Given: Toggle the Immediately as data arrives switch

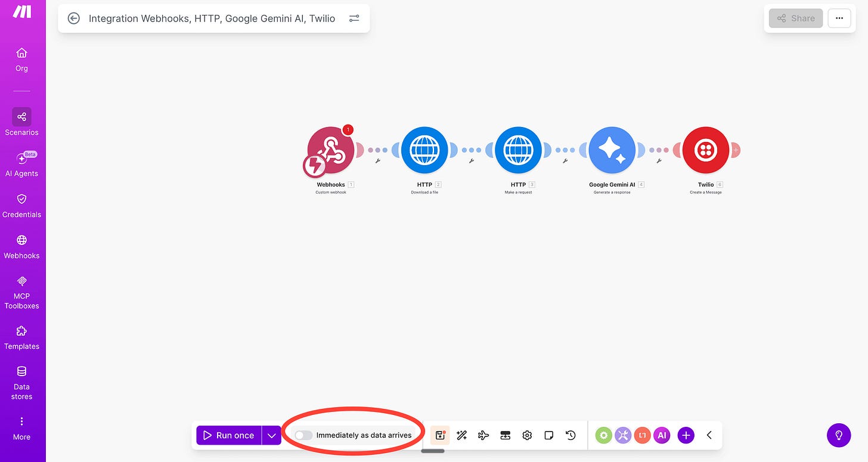Looking at the screenshot, I should pos(303,435).
